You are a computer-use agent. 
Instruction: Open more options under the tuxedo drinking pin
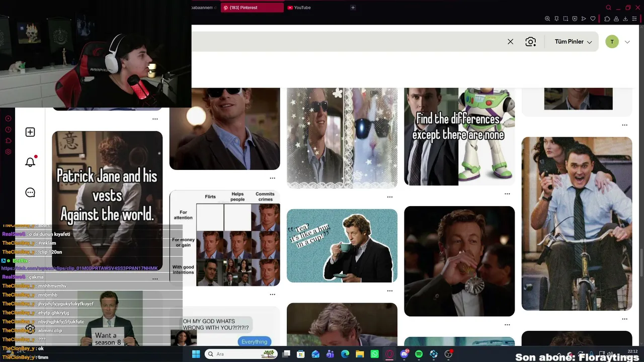pos(507,324)
